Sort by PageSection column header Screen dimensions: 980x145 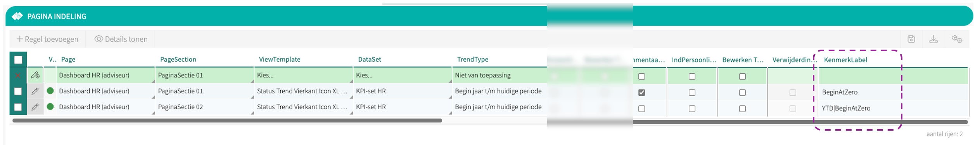[x=178, y=59]
